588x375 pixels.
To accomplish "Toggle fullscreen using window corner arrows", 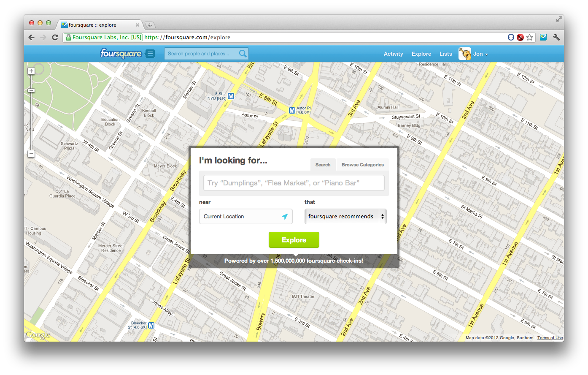I will point(559,19).
